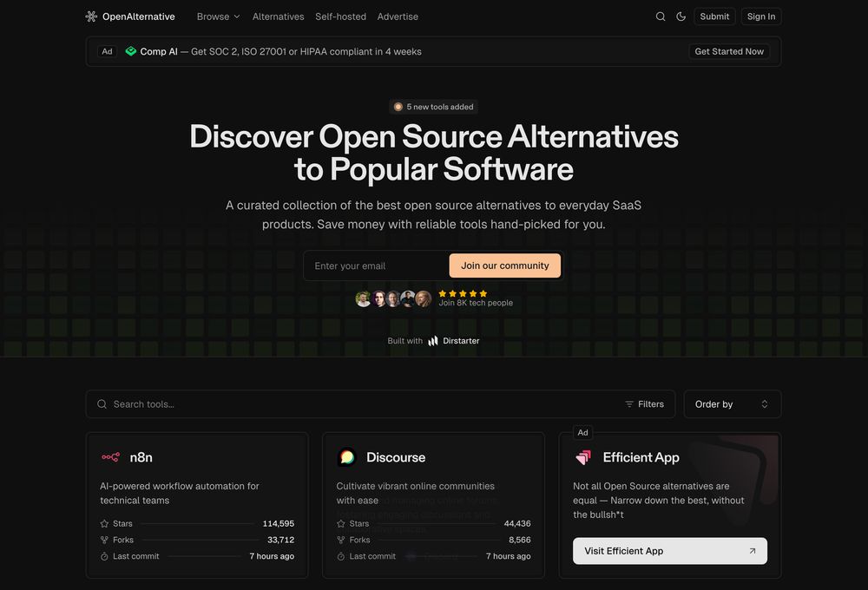Click n8n description about workflow automation
The width and height of the screenshot is (868, 590).
point(180,493)
